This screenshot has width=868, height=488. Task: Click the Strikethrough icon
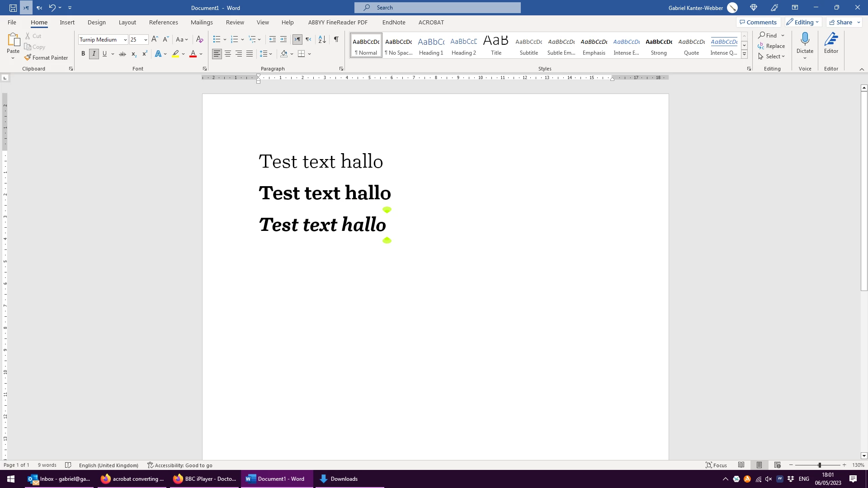tap(122, 54)
